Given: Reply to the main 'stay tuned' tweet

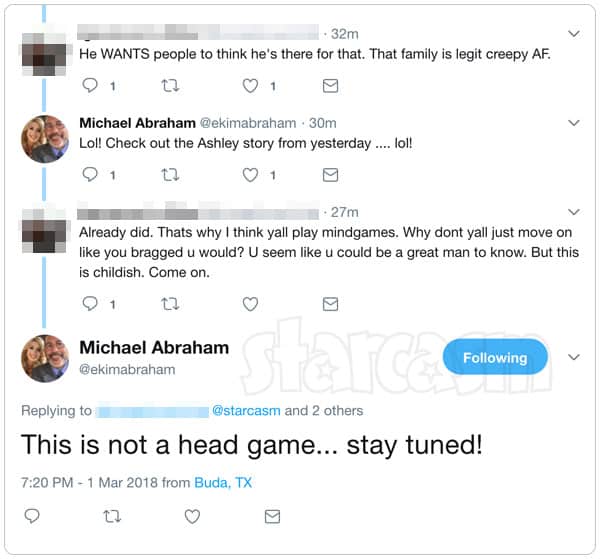Looking at the screenshot, I should coord(32,516).
